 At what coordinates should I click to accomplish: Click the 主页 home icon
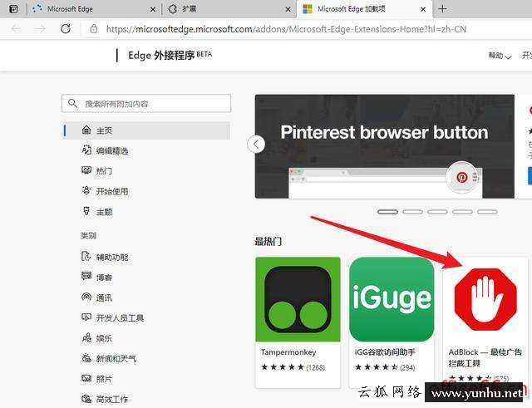86,130
